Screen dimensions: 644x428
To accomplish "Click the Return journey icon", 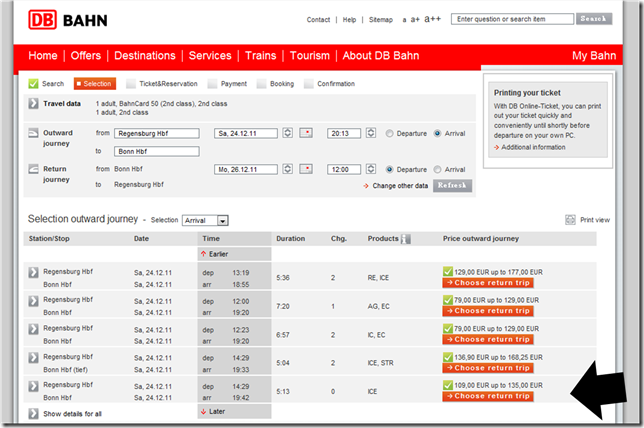I will [x=33, y=169].
